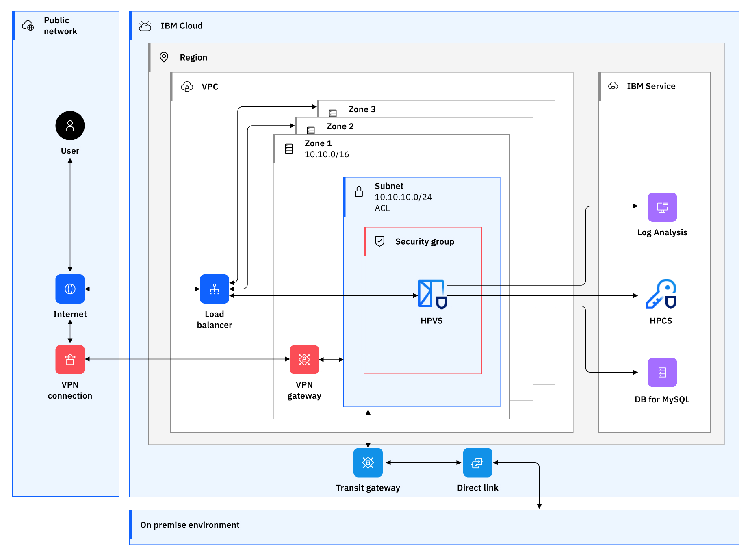Click the 'Zone 3' label
Image resolution: width=750 pixels, height=560 pixels.
coord(362,109)
